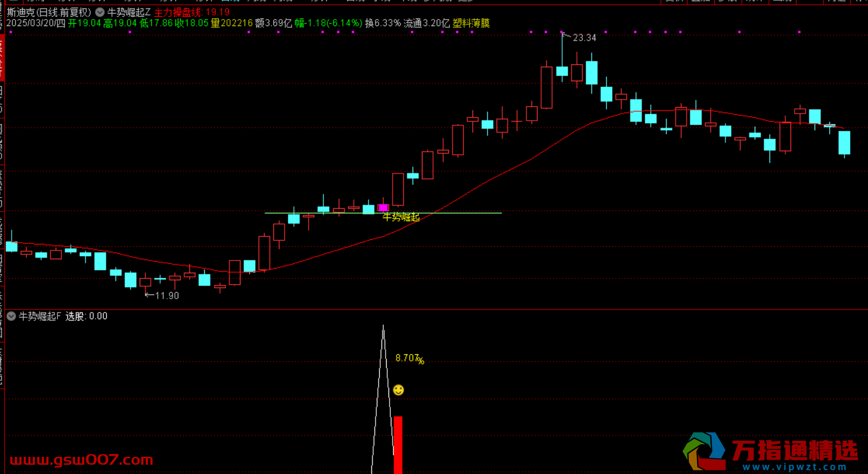868x474 pixels.
Task: Click the change value 幅-1.18(-6.14%)
Action: tap(329, 23)
